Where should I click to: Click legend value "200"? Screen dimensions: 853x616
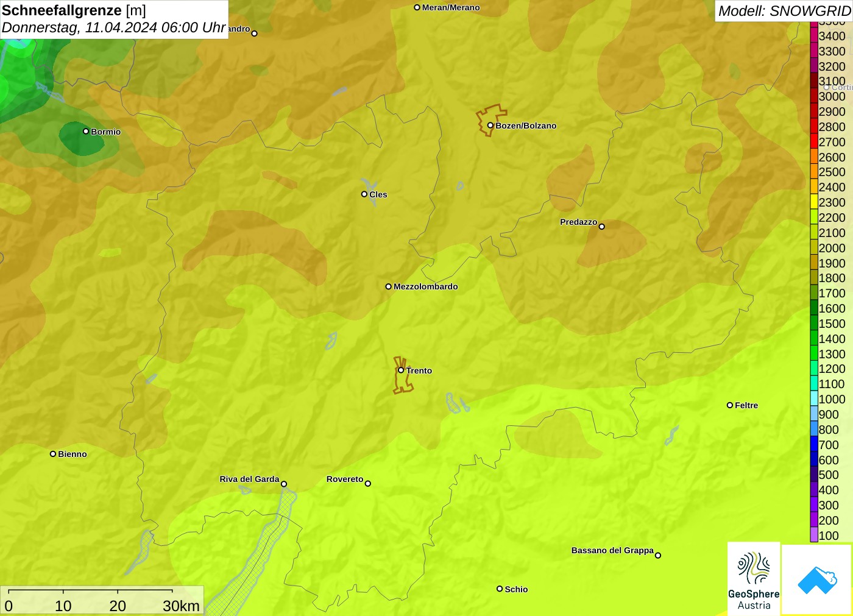829,520
